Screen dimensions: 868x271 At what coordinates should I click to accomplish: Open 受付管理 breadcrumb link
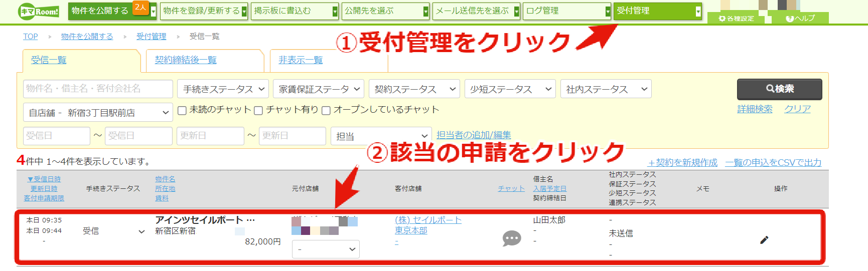[151, 37]
